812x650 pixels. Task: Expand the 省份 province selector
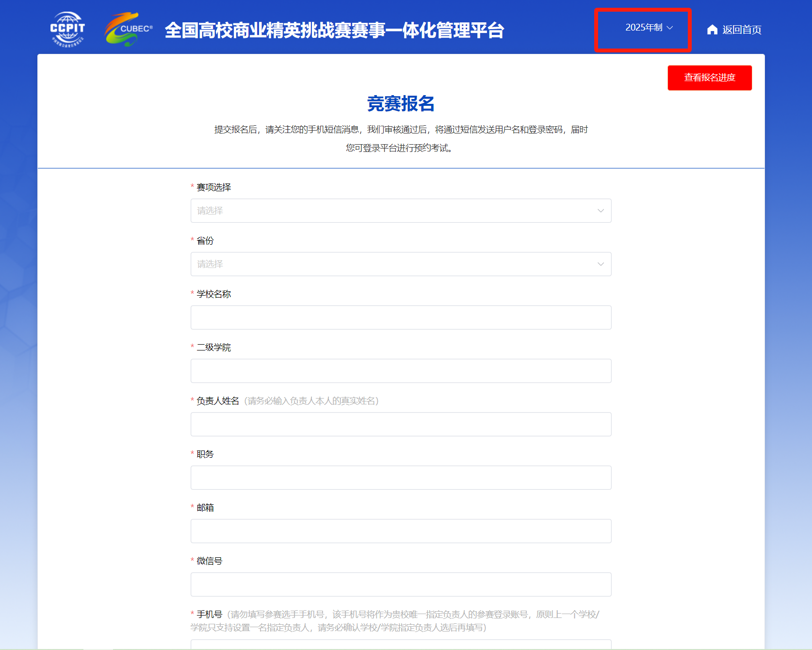[393, 264]
